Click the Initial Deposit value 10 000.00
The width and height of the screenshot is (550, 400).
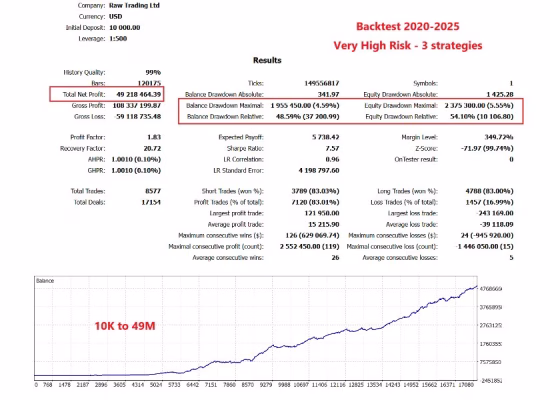(125, 28)
